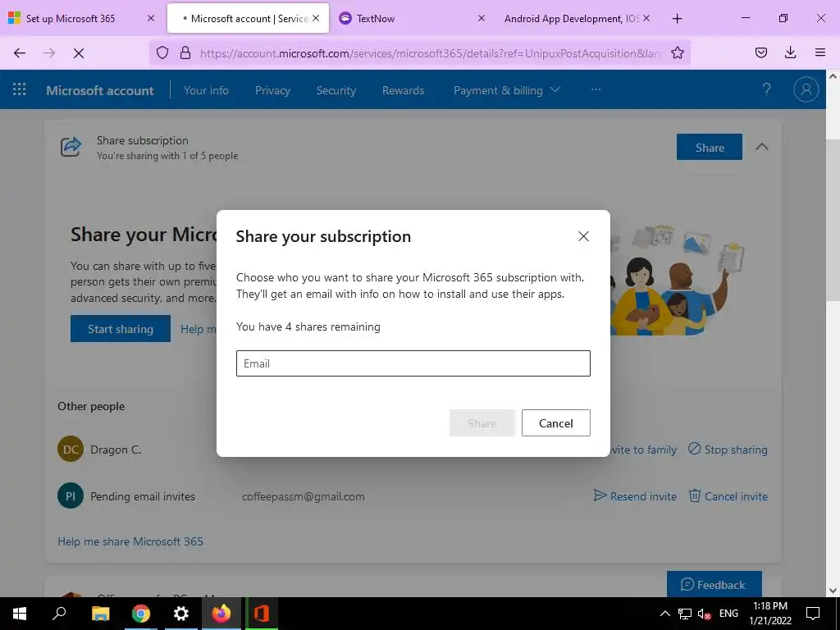Open the Firefox hamburger menu
840x630 pixels.
pos(819,52)
